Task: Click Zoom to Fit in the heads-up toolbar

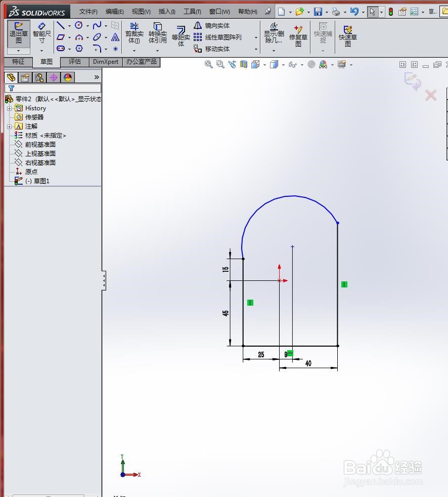Action: pyautogui.click(x=208, y=64)
